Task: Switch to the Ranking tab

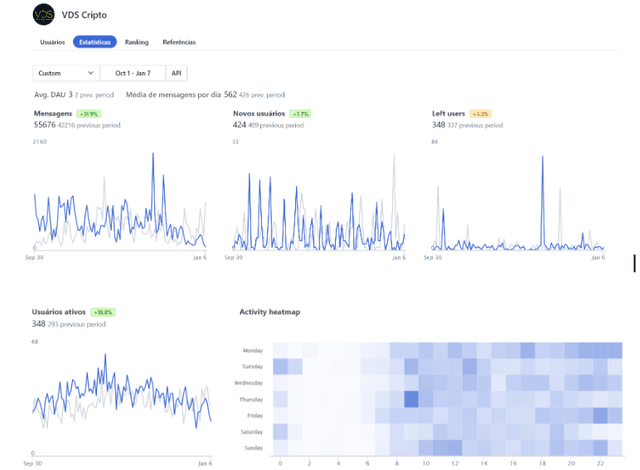Action: [x=137, y=42]
